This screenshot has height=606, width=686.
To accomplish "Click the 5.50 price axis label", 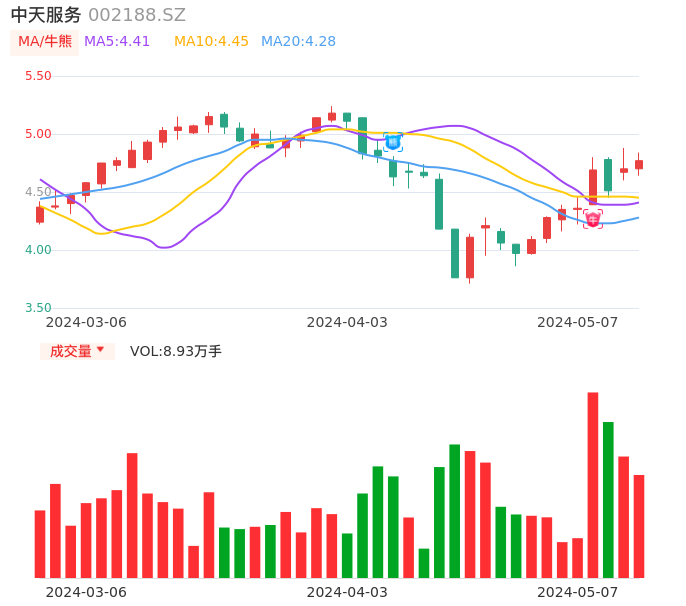I will 38,76.
